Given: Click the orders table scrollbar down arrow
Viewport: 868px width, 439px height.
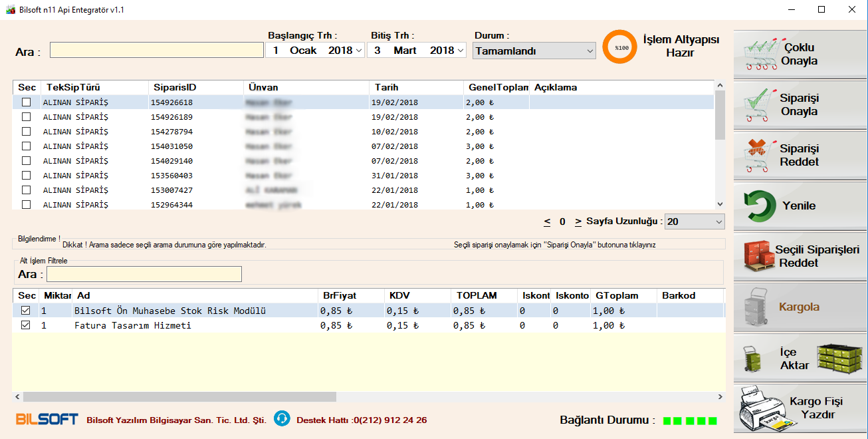Looking at the screenshot, I should (x=719, y=204).
